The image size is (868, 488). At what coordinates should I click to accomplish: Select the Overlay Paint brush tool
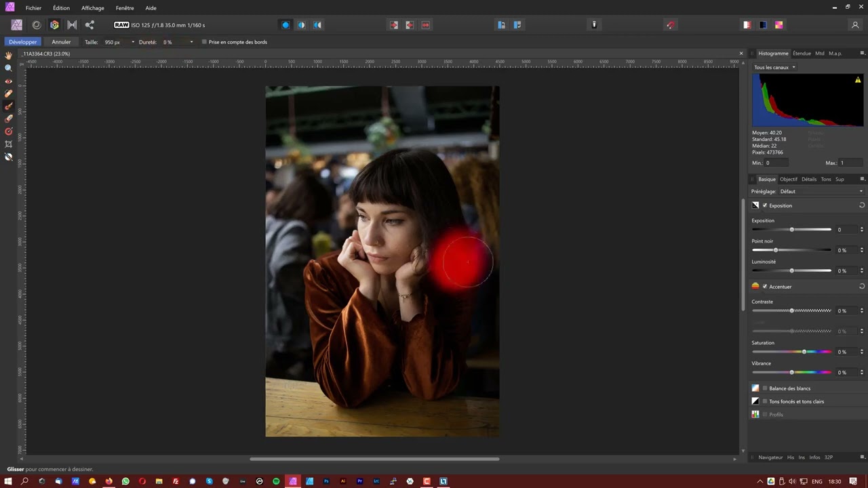[x=8, y=106]
